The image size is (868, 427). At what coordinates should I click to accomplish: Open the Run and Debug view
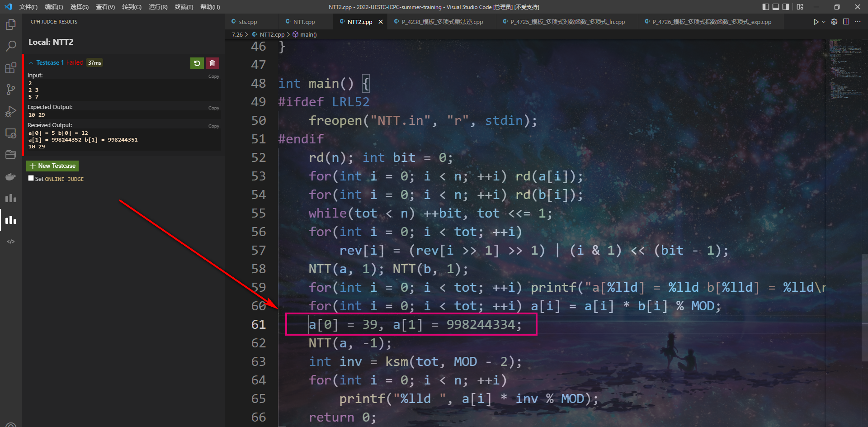tap(10, 111)
